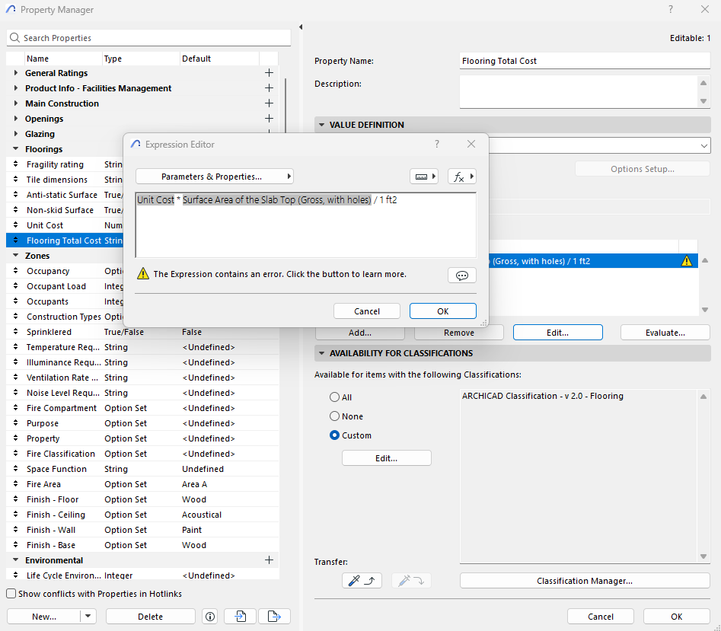Click the pick up properties eyedropper button
The image size is (721, 631).
point(361,581)
